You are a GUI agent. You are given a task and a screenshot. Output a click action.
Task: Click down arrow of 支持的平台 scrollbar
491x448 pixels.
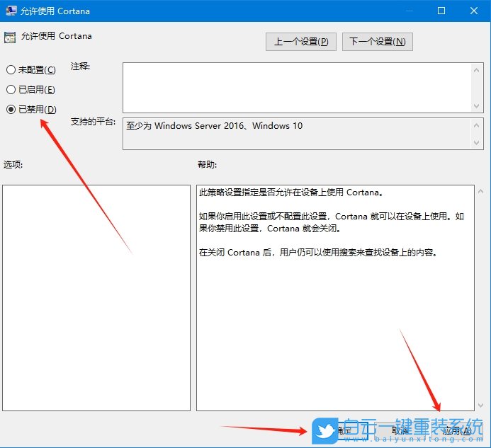click(477, 143)
